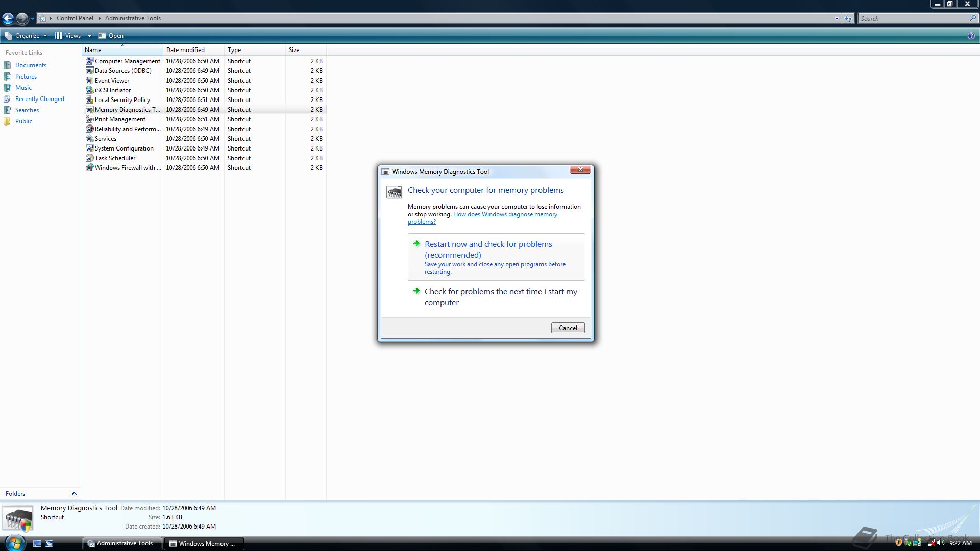Click the Public folder icon
Screen dimensions: 980x551
[7, 121]
